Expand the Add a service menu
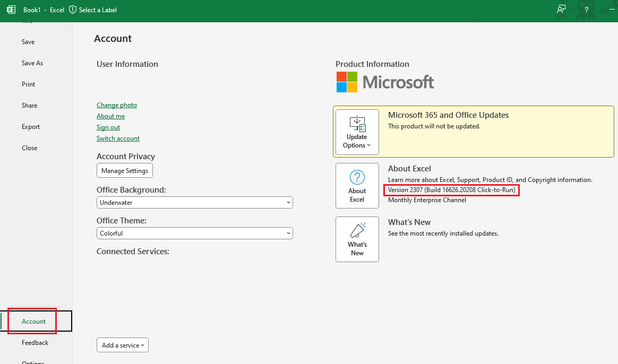The image size is (618, 364). (123, 345)
